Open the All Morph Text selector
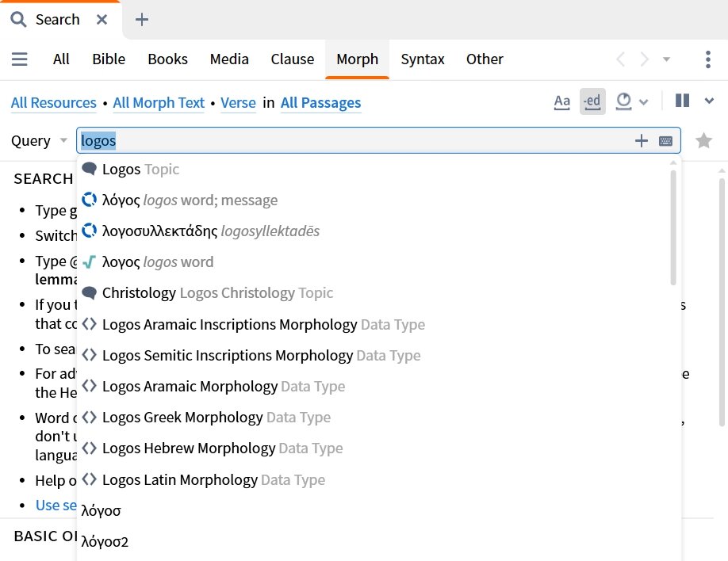 (x=159, y=102)
